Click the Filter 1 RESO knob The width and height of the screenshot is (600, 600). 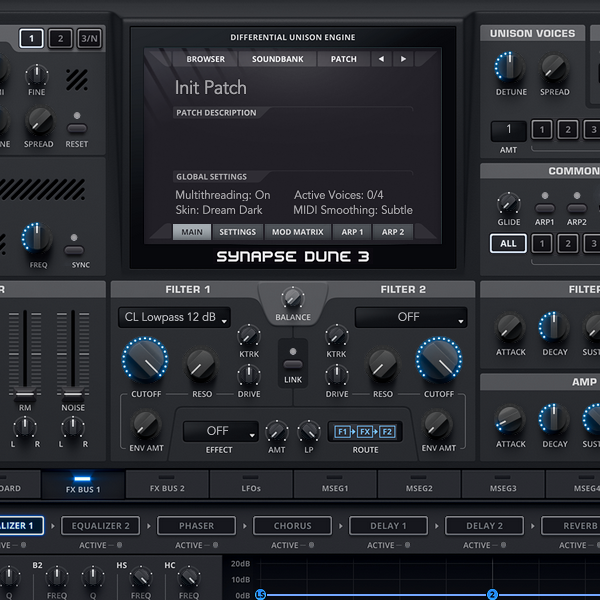click(201, 366)
